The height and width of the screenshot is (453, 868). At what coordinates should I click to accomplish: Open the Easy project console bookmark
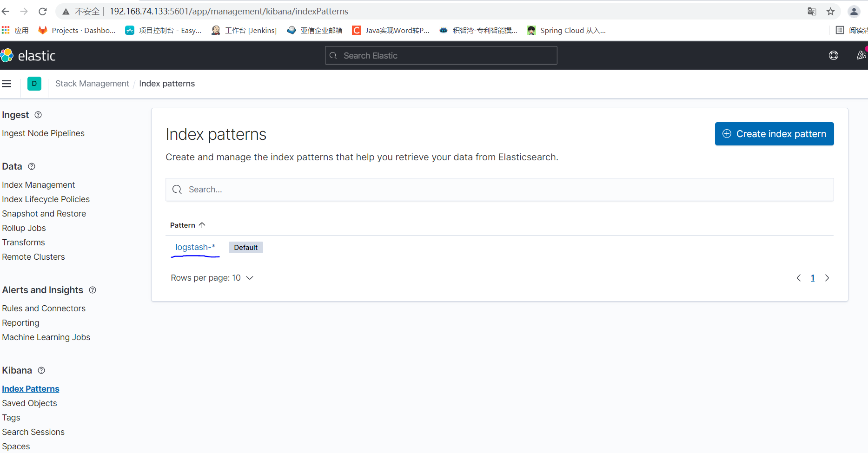(x=163, y=30)
